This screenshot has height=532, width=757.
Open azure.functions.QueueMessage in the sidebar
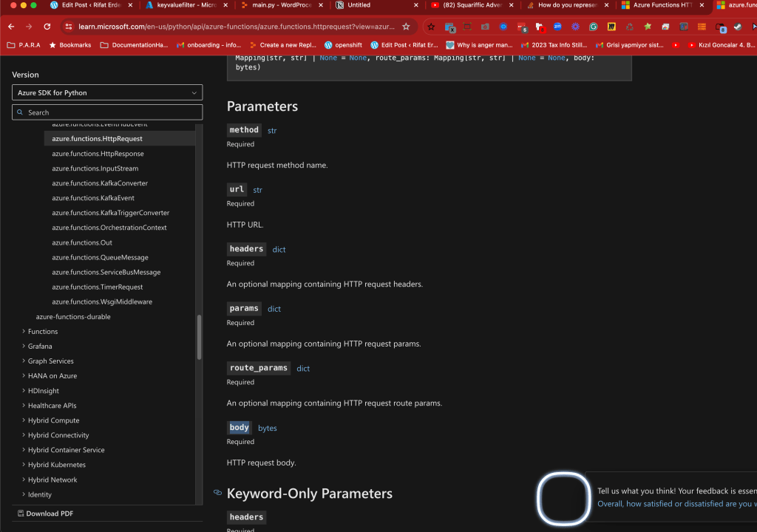coord(101,257)
